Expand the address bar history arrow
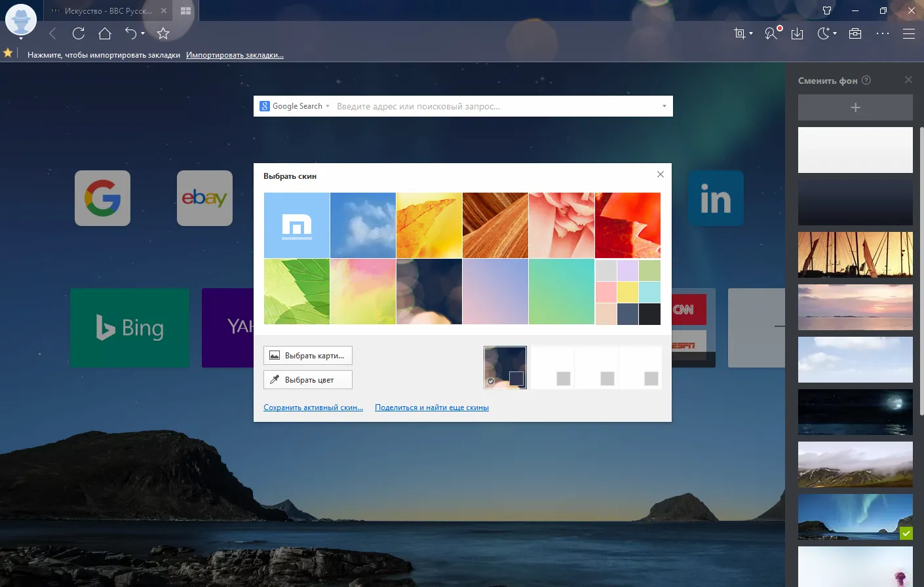The image size is (924, 587). (x=664, y=106)
